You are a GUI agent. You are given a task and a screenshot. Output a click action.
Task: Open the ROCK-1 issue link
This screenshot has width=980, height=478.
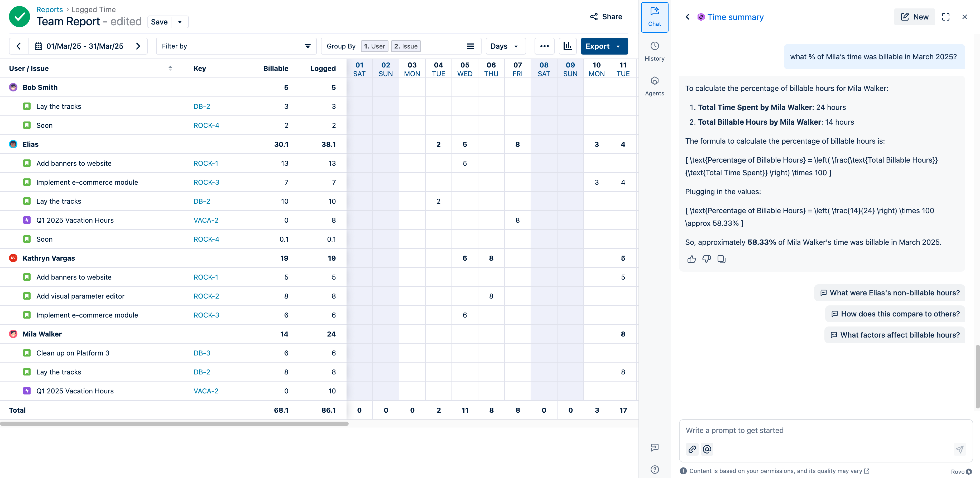[x=205, y=163]
